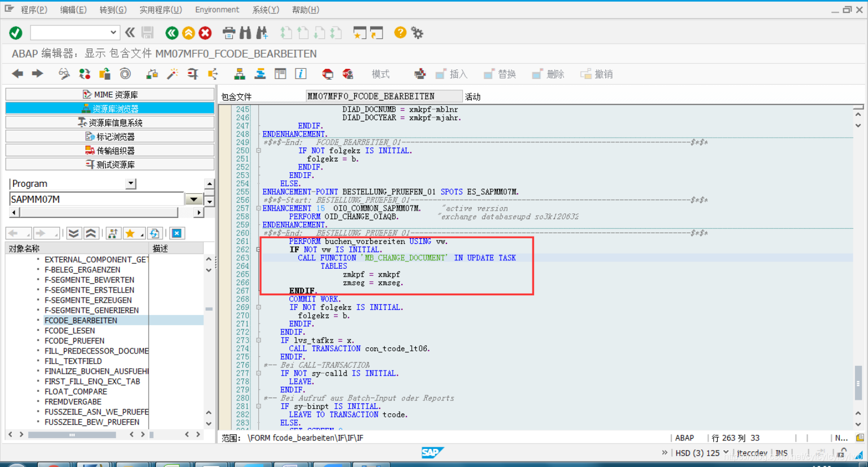
Task: Click the yellow Help question mark icon
Action: [x=400, y=32]
